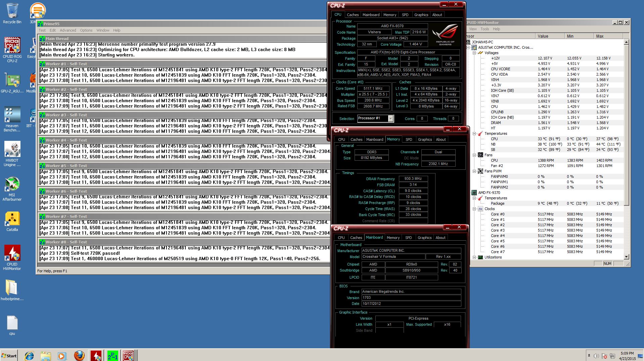Select MSI Afterburner desktop shortcut
Viewport: 644px width, 361px height.
[12, 189]
